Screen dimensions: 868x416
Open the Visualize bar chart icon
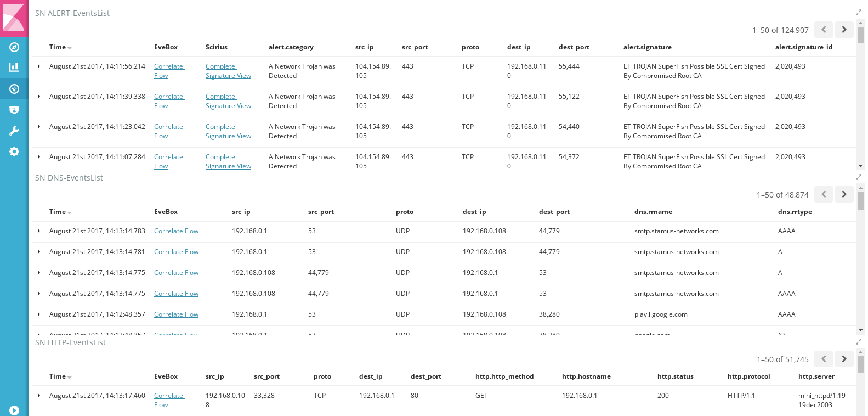coord(14,68)
